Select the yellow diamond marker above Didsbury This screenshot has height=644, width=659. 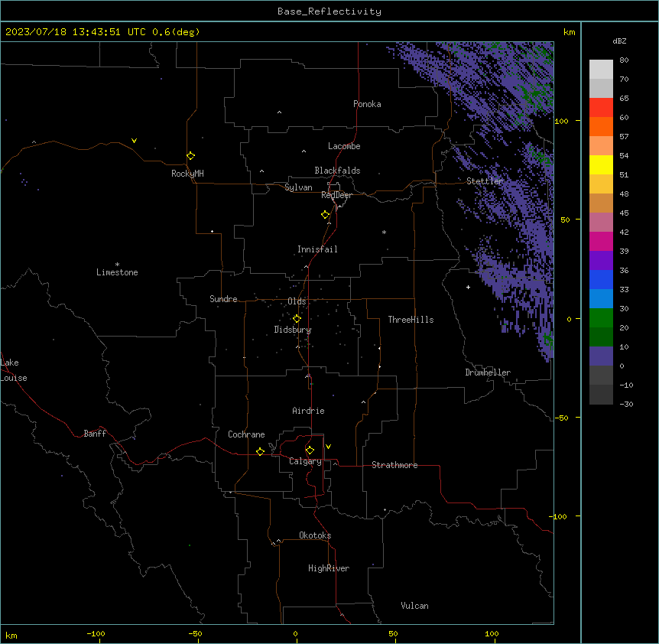coord(297,319)
